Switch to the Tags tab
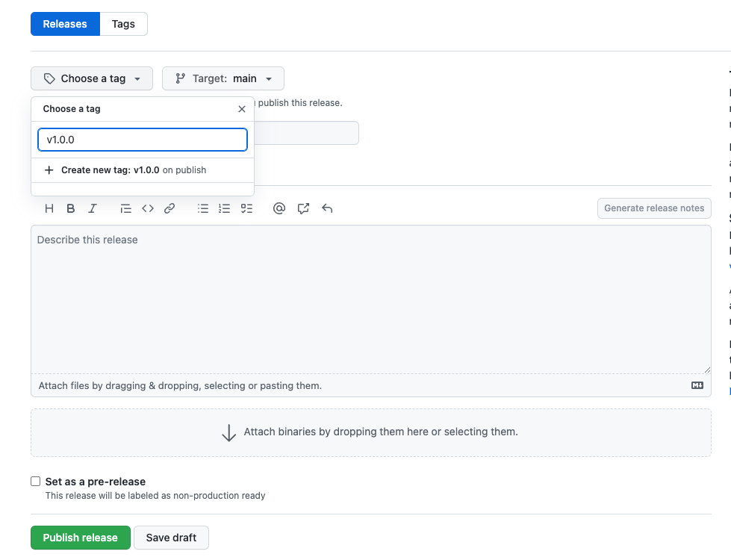Viewport: 731px width, 560px height. click(123, 24)
